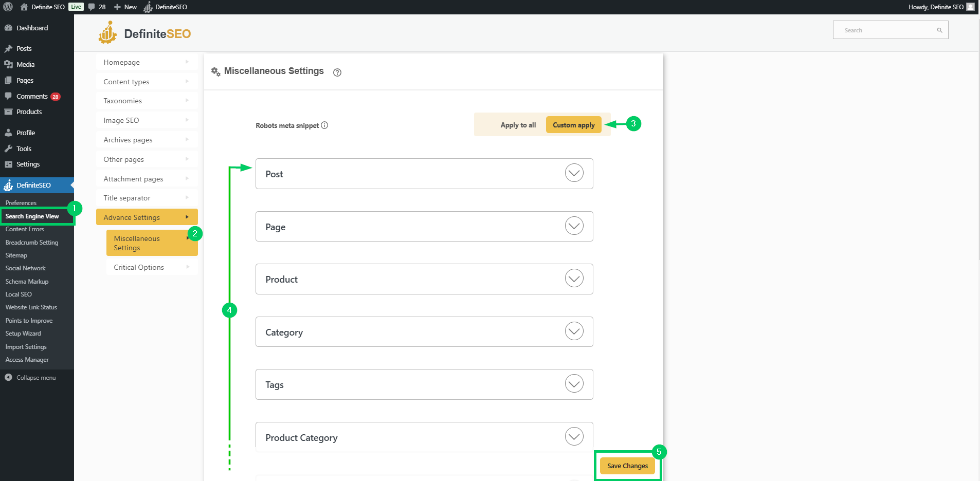Click the Tools wrench icon in sidebar
The width and height of the screenshot is (980, 481).
click(x=8, y=149)
